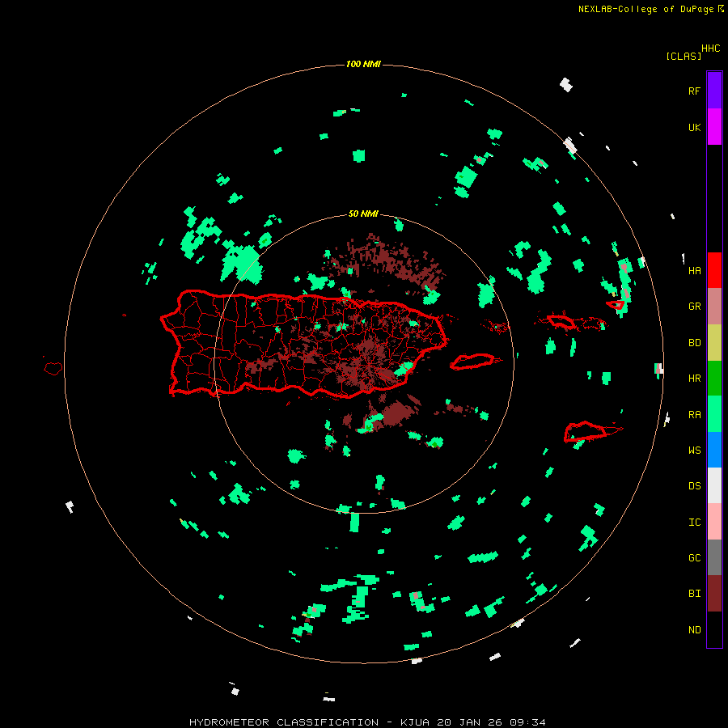Viewport: 728px width, 728px height.
Task: Click the ND legend label
Action: point(694,630)
